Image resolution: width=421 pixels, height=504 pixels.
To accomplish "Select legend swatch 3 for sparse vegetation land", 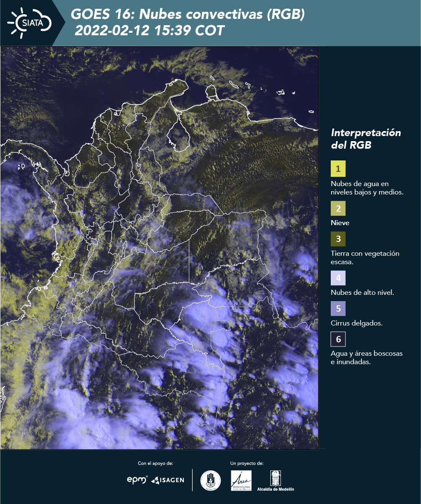I will click(338, 239).
